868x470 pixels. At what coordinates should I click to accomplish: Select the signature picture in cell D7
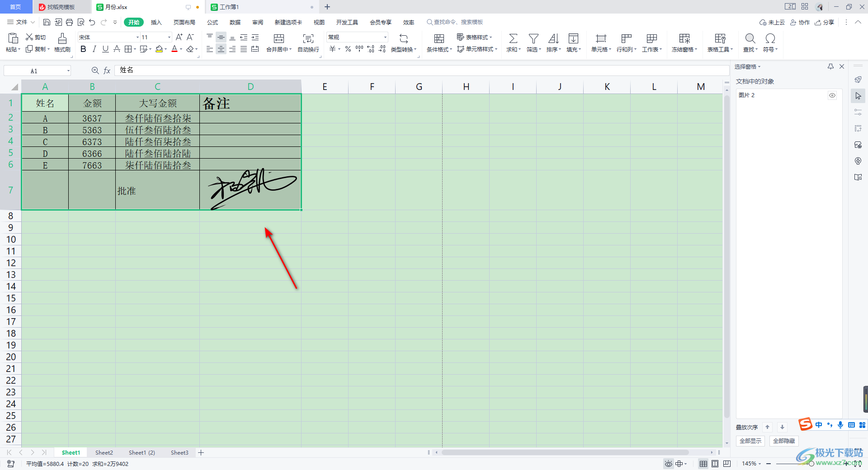(x=252, y=189)
